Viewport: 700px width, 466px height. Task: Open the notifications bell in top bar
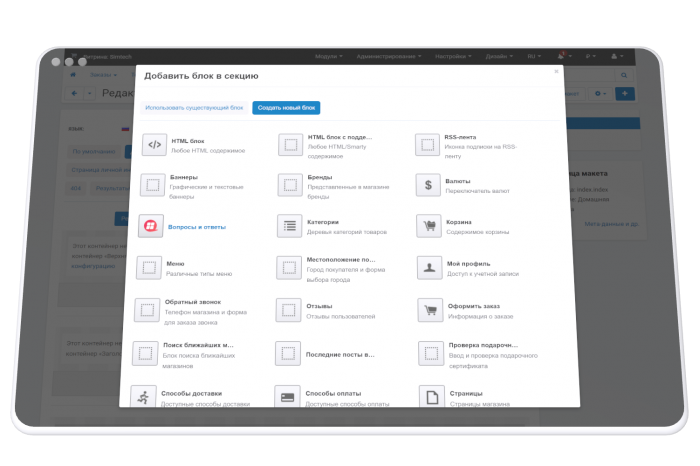561,56
